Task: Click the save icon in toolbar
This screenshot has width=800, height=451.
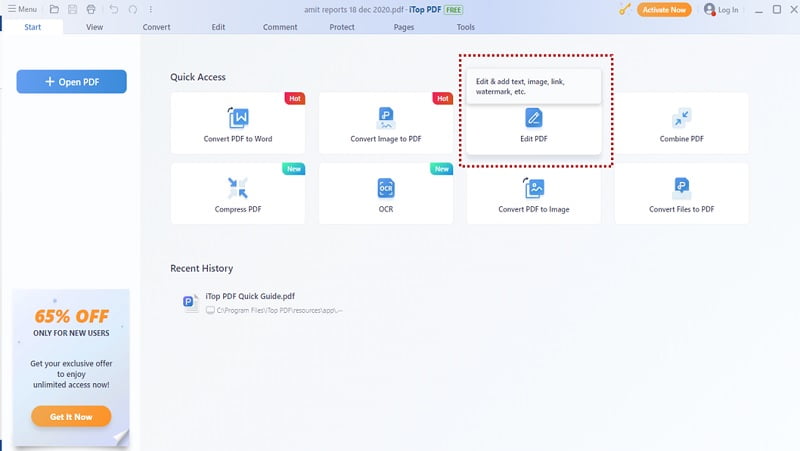Action: (x=72, y=9)
